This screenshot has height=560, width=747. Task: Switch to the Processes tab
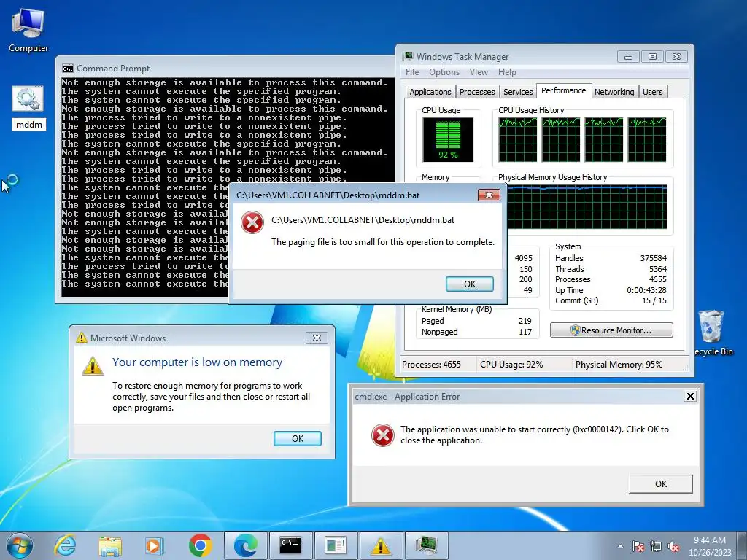[x=477, y=92]
